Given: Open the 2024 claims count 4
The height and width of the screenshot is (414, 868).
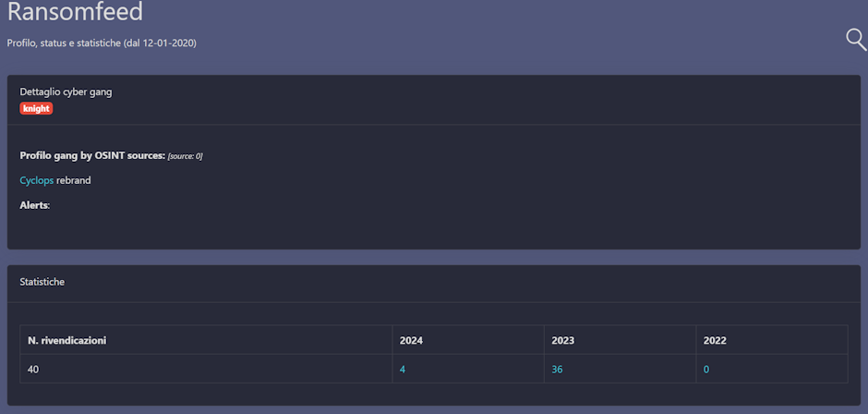Looking at the screenshot, I should [403, 369].
